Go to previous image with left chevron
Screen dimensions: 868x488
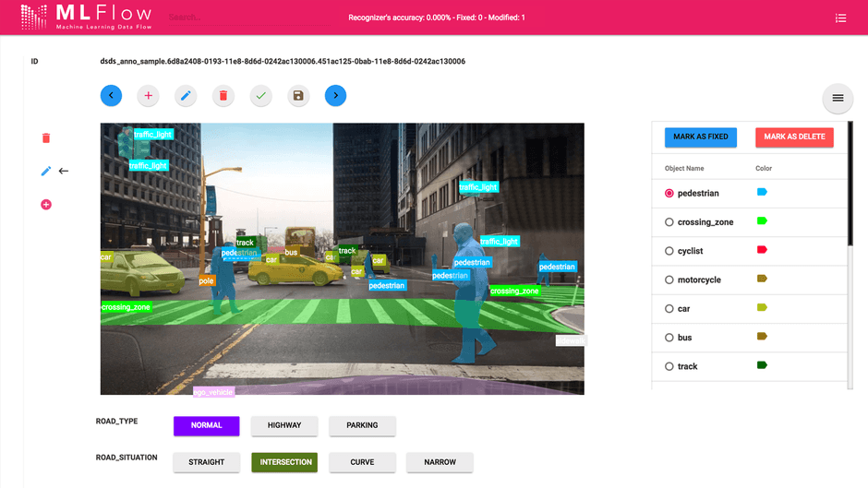[x=111, y=95]
